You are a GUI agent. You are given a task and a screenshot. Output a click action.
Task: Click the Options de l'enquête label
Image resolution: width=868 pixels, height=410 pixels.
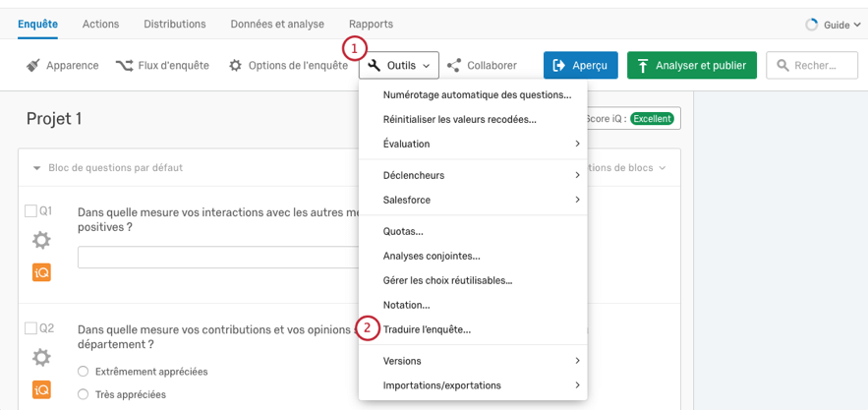point(298,65)
